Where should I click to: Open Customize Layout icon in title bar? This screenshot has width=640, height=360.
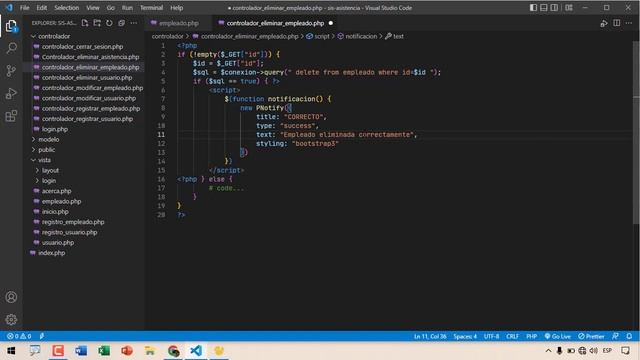point(569,8)
